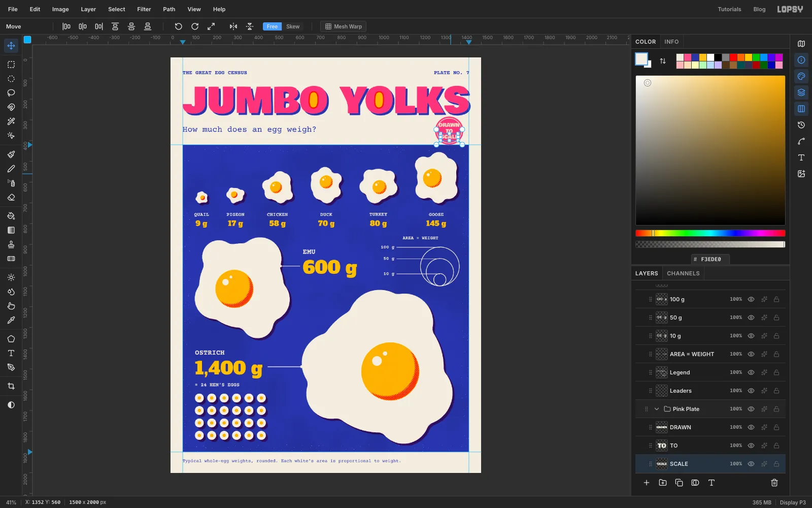Select the Lasso tool
The height and width of the screenshot is (508, 812).
pos(11,93)
